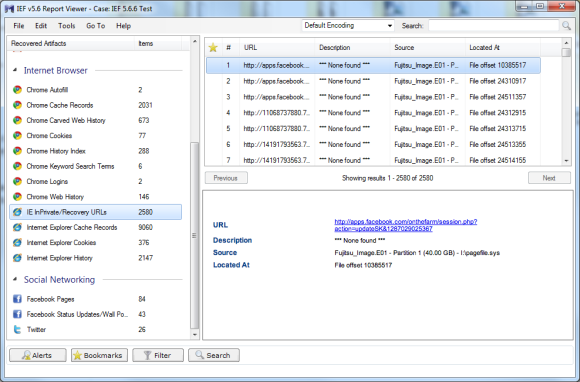Screen dimensions: 580x382
Task: Click the Chrome Autofill icon
Action: [17, 90]
